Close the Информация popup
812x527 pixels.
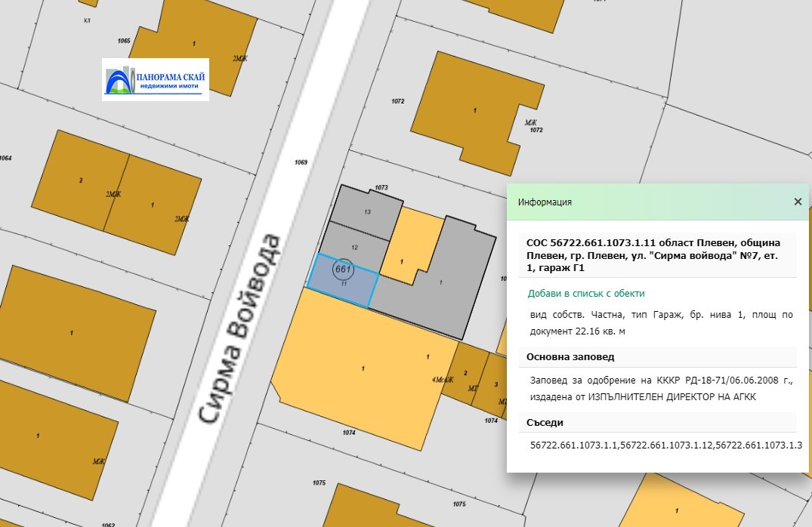(x=798, y=202)
